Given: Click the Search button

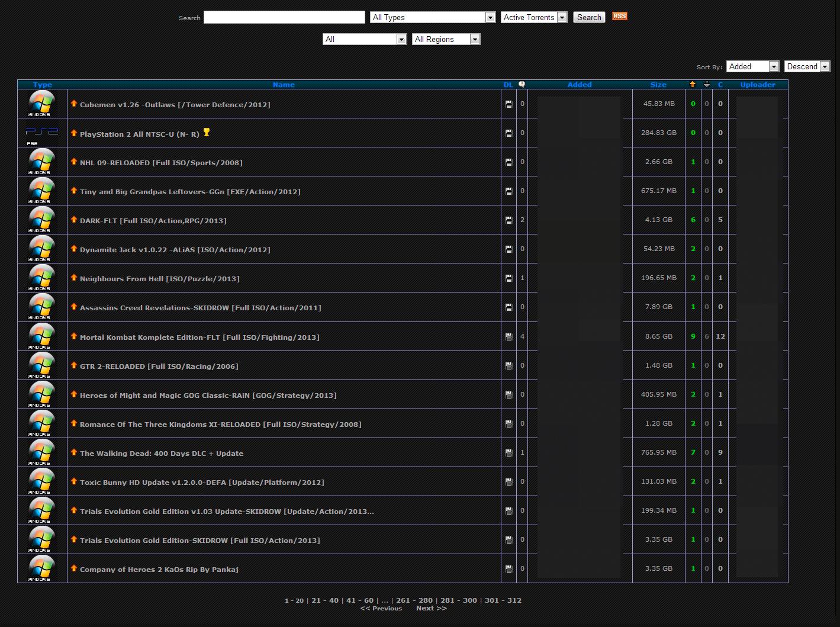Looking at the screenshot, I should point(589,17).
